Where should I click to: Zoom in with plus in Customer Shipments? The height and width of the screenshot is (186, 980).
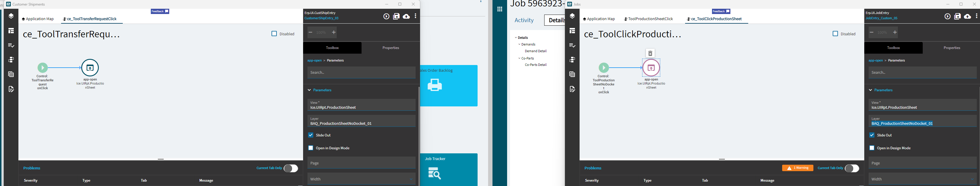coord(334,32)
